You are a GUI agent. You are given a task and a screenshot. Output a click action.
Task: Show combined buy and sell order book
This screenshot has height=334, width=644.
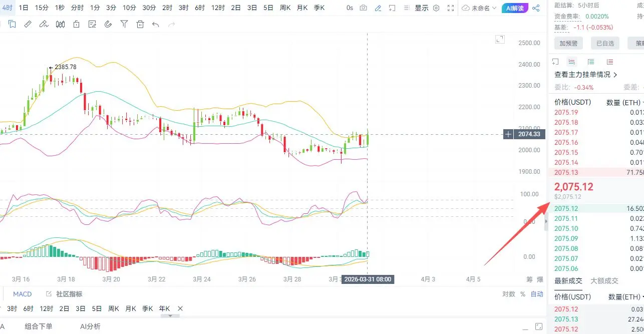tap(572, 62)
